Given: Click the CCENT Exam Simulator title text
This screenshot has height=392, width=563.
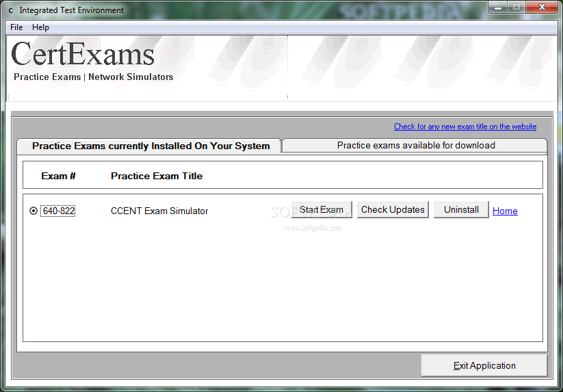Looking at the screenshot, I should [159, 211].
